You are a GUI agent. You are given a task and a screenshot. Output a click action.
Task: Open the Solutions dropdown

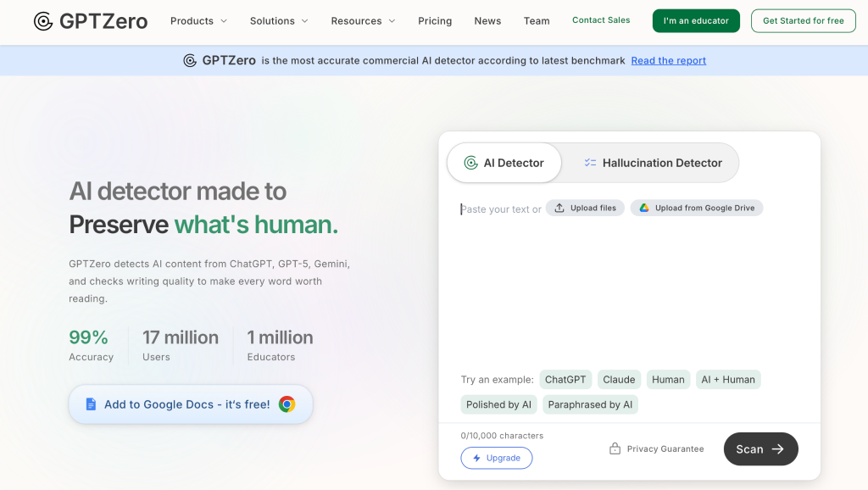[279, 21]
